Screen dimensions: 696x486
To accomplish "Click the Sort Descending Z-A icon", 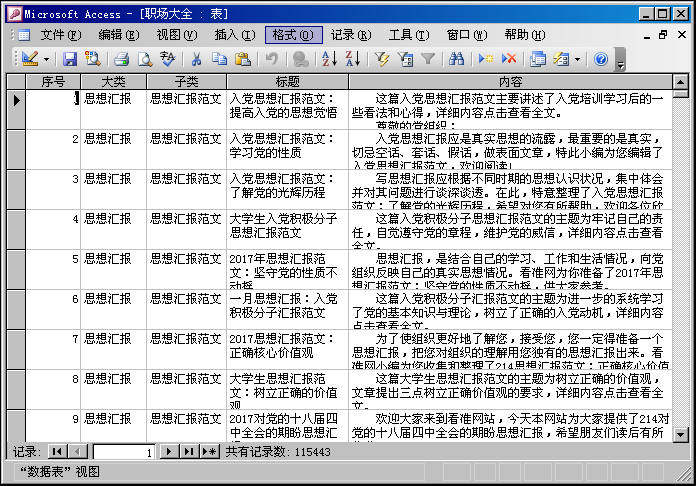I will 353,59.
